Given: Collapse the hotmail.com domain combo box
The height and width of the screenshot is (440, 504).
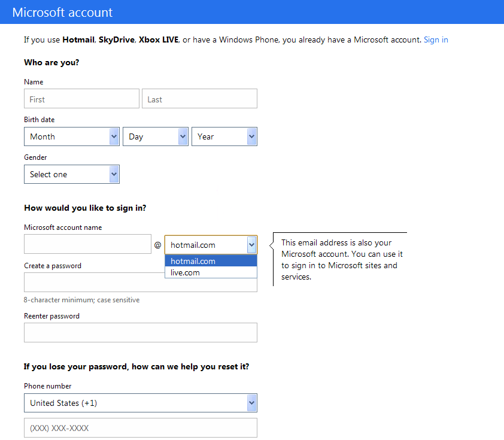Looking at the screenshot, I should point(211,245).
